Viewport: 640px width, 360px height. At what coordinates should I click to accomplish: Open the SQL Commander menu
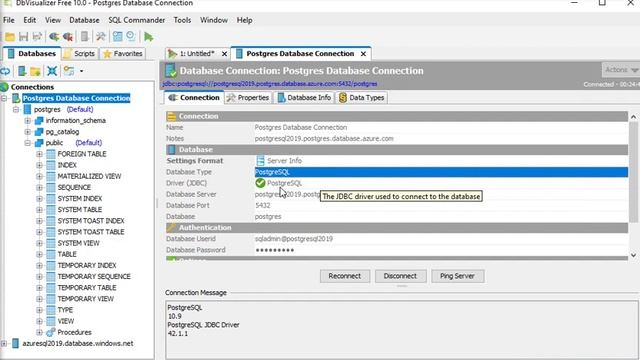pos(136,20)
